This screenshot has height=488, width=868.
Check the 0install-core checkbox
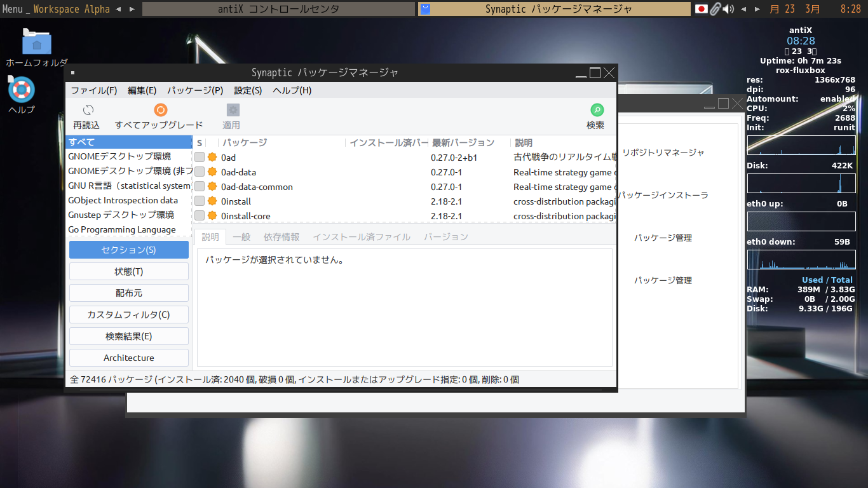(199, 216)
